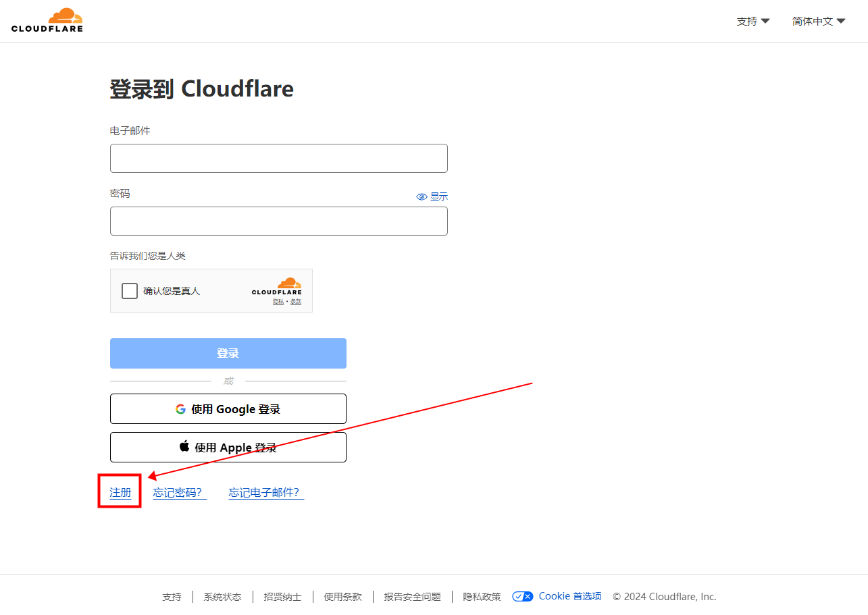Focus the 电子邮件 input field

click(x=279, y=158)
